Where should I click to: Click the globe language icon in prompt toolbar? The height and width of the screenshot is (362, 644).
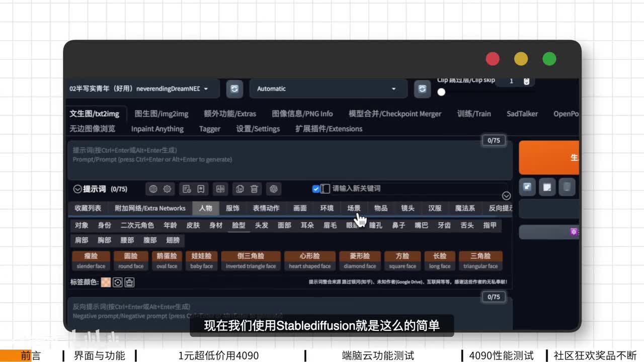coord(153,189)
